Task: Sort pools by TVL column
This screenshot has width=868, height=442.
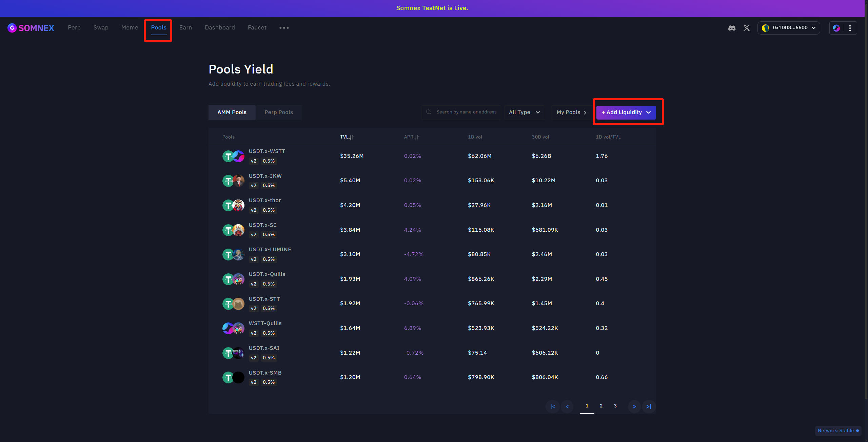Action: (x=347, y=137)
